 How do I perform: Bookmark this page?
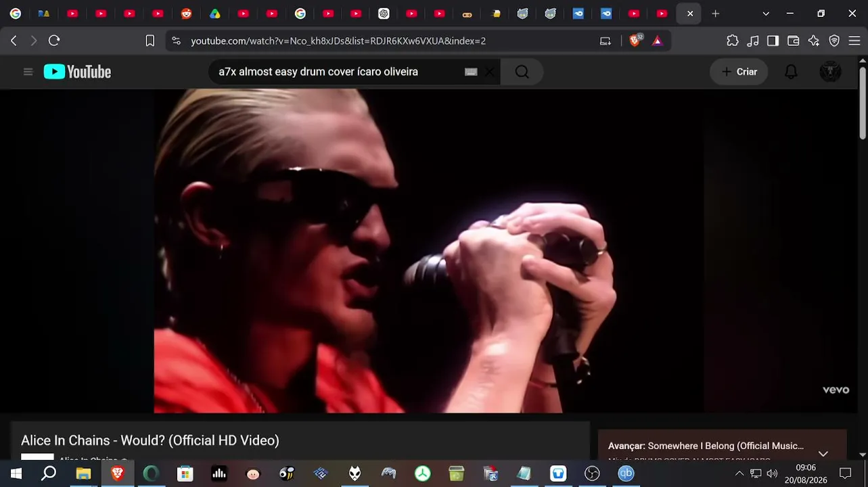click(x=150, y=41)
